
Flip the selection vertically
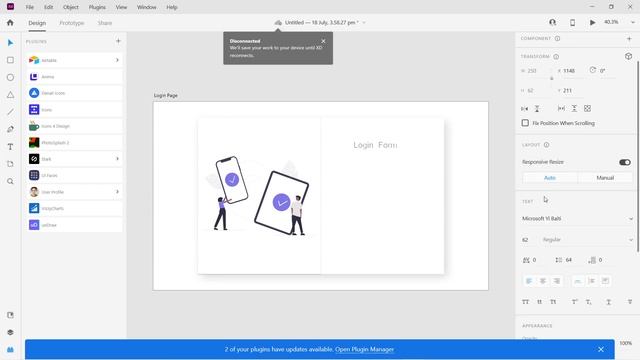click(537, 109)
